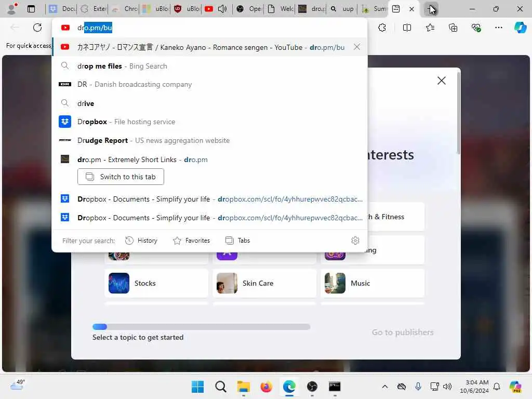Select the first Dropbox Documents history suggestion
532x399 pixels.
pos(210,199)
